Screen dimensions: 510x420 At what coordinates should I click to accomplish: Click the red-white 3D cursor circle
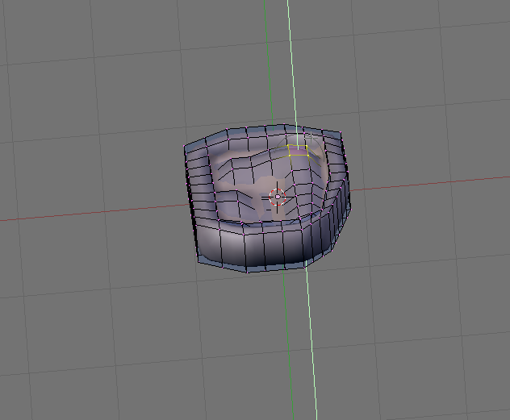pos(278,197)
